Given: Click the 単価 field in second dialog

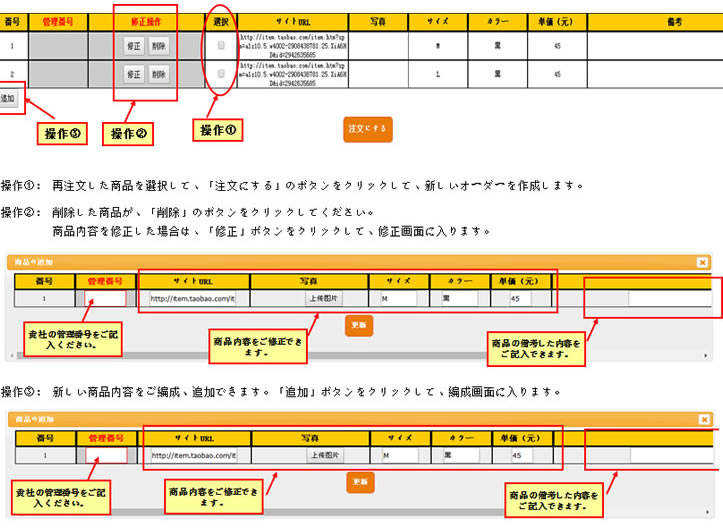Looking at the screenshot, I should [x=522, y=455].
